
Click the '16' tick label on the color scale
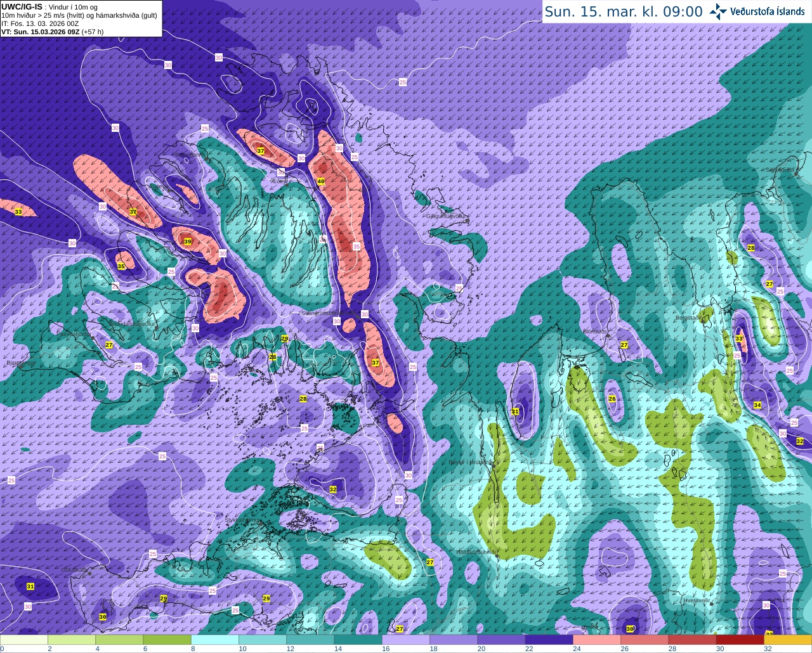[x=386, y=649]
